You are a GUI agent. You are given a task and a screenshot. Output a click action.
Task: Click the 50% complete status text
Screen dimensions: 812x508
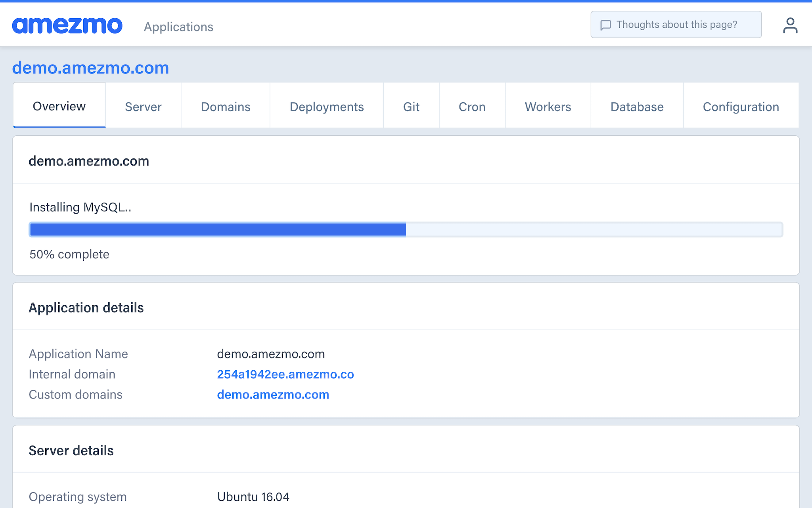pos(69,254)
